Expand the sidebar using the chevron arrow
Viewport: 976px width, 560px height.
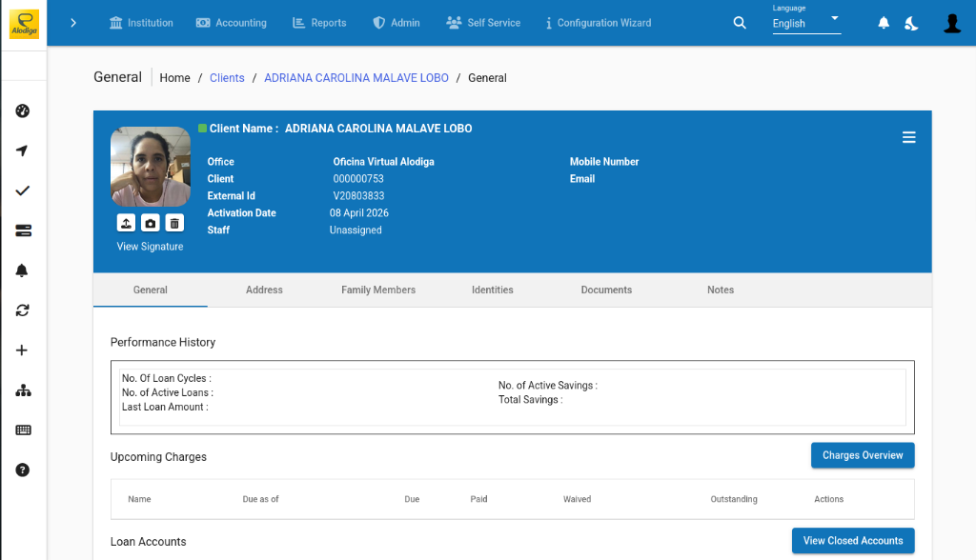73,22
